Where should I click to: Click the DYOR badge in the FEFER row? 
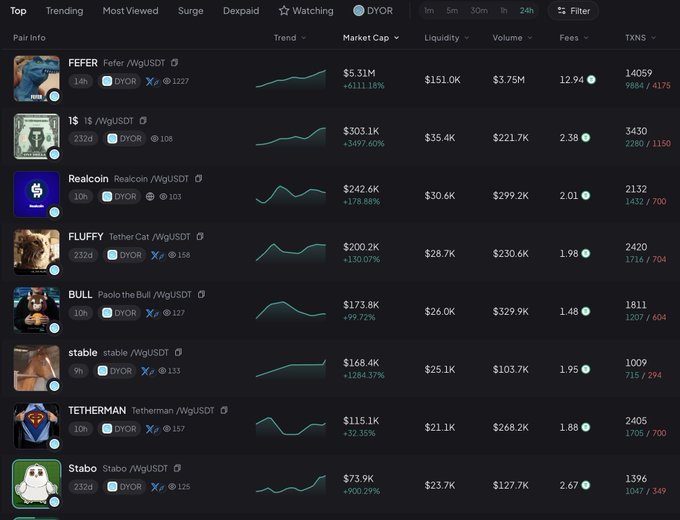119,81
